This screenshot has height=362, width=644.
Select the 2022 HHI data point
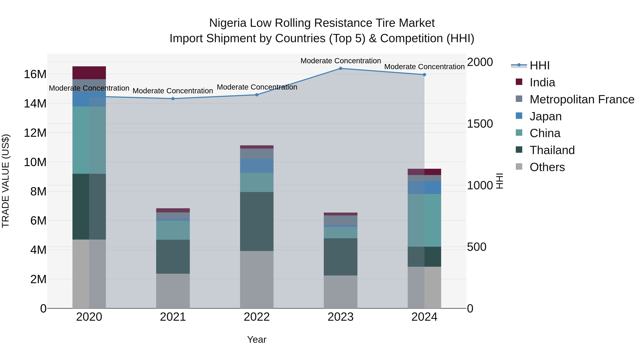257,95
